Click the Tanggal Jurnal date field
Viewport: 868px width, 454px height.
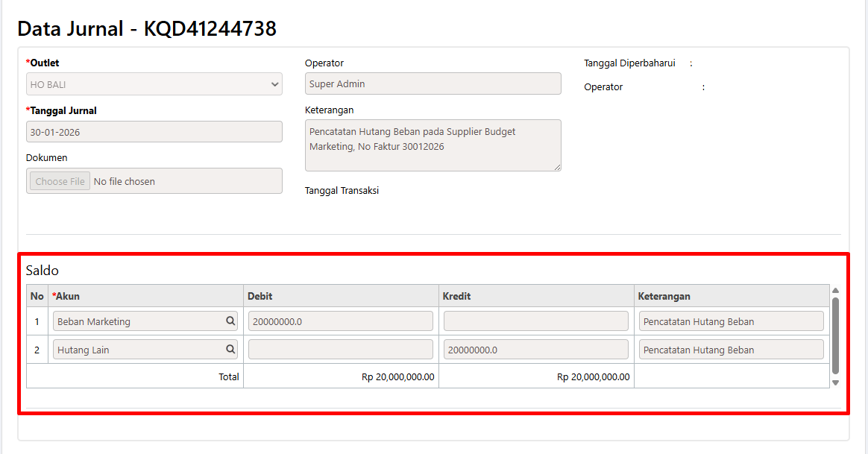[x=154, y=132]
